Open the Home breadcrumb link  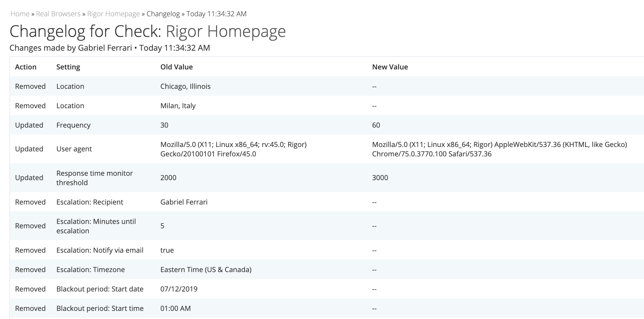[20, 14]
